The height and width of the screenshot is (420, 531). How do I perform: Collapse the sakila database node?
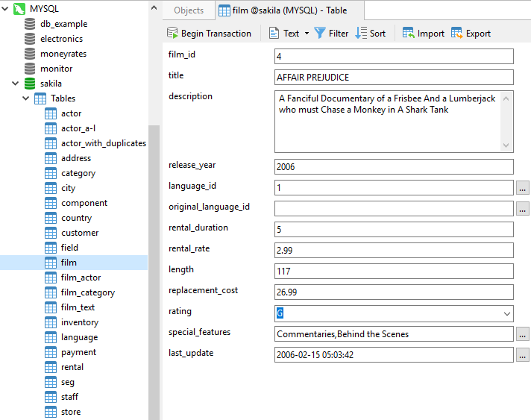click(x=15, y=84)
